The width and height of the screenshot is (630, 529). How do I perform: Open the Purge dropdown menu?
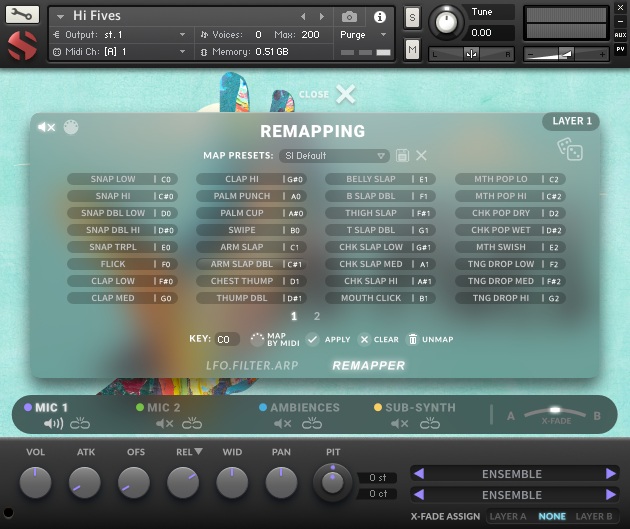(x=363, y=35)
